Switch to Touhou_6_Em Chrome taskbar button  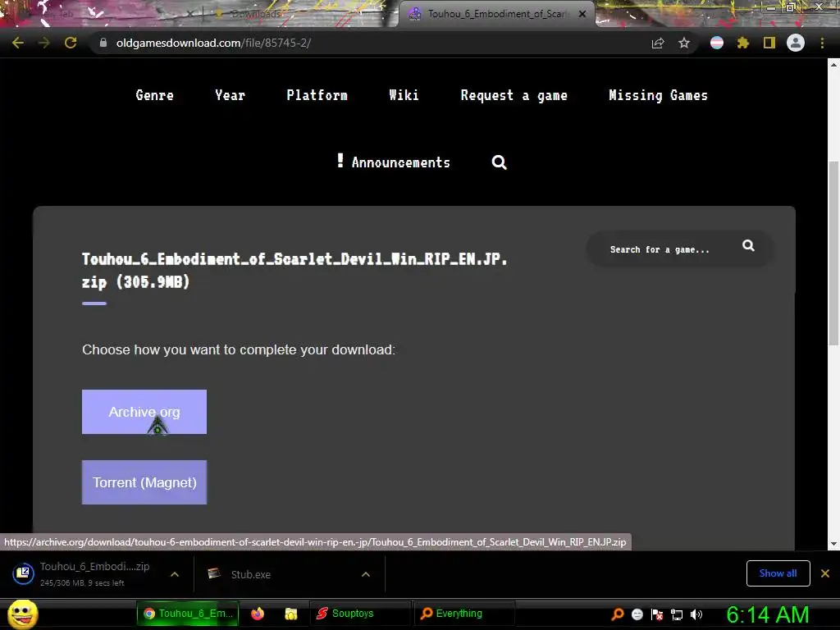188,614
